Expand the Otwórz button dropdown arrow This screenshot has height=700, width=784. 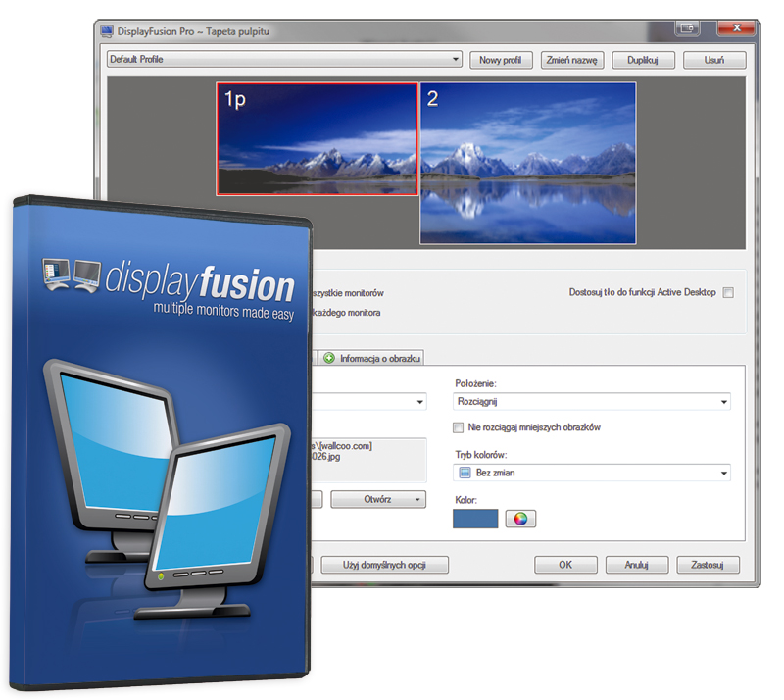418,499
